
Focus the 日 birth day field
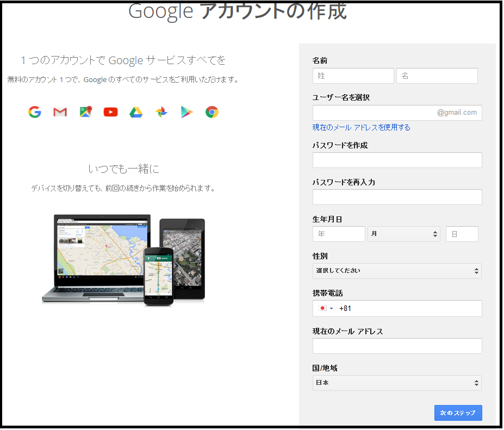click(x=462, y=234)
